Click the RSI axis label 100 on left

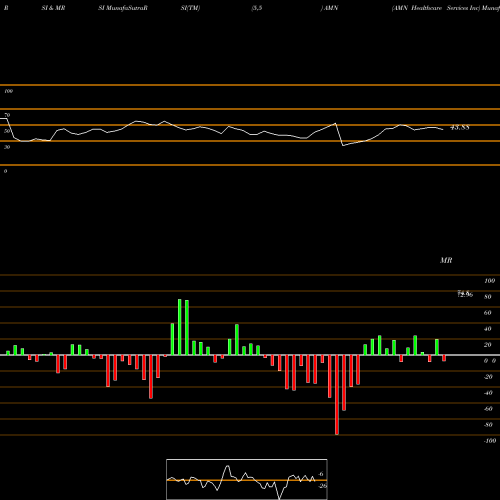[8, 91]
